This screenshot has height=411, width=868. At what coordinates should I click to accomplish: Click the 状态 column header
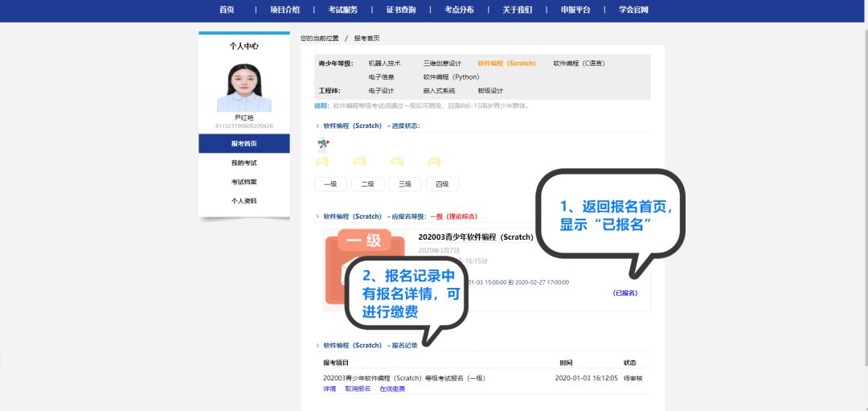click(630, 363)
